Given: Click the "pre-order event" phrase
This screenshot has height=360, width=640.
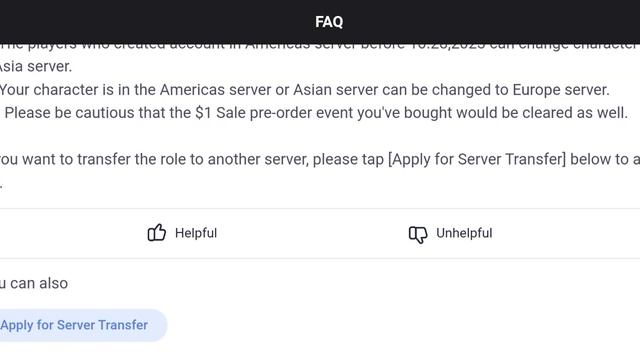Looking at the screenshot, I should [300, 113].
